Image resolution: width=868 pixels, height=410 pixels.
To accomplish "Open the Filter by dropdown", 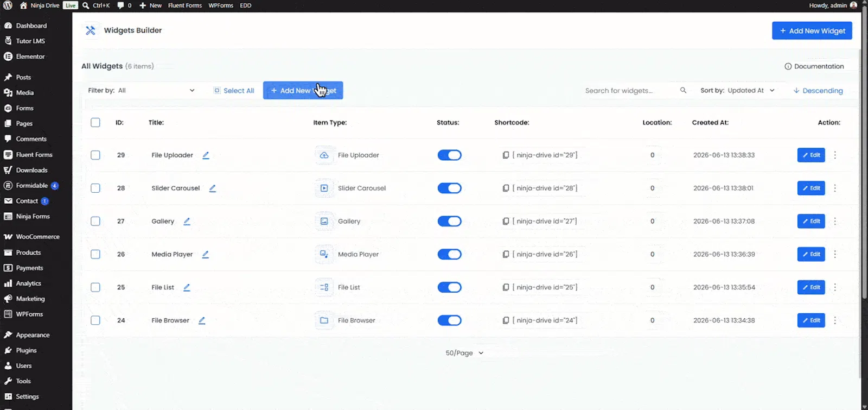I will (141, 91).
